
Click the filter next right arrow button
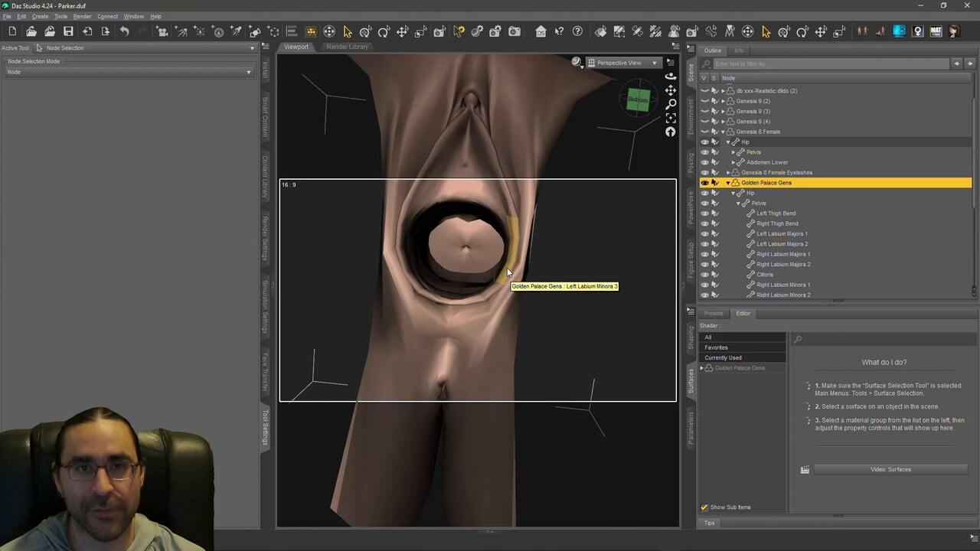click(970, 64)
